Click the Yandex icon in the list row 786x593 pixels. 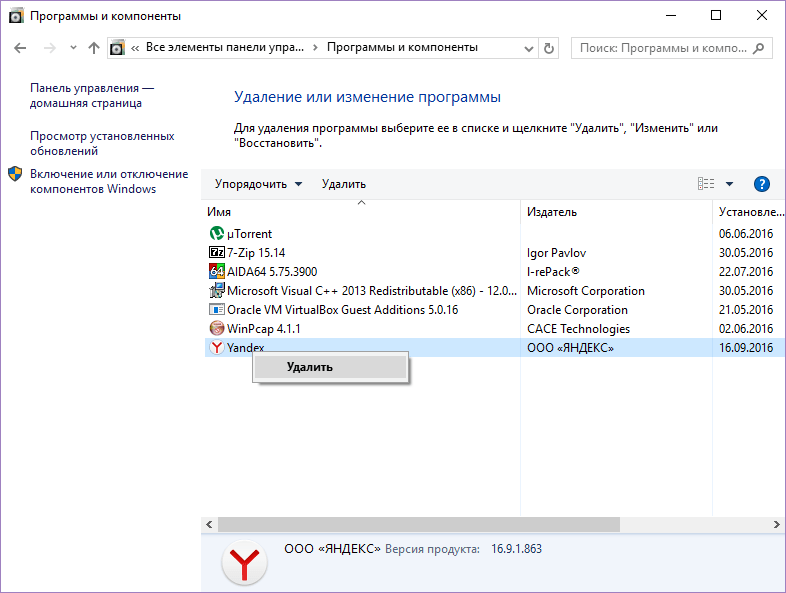coord(217,347)
